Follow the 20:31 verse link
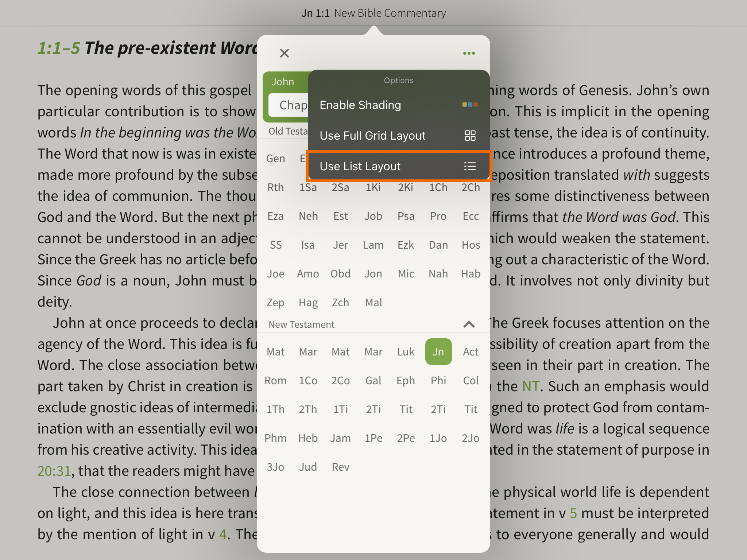 click(x=54, y=471)
